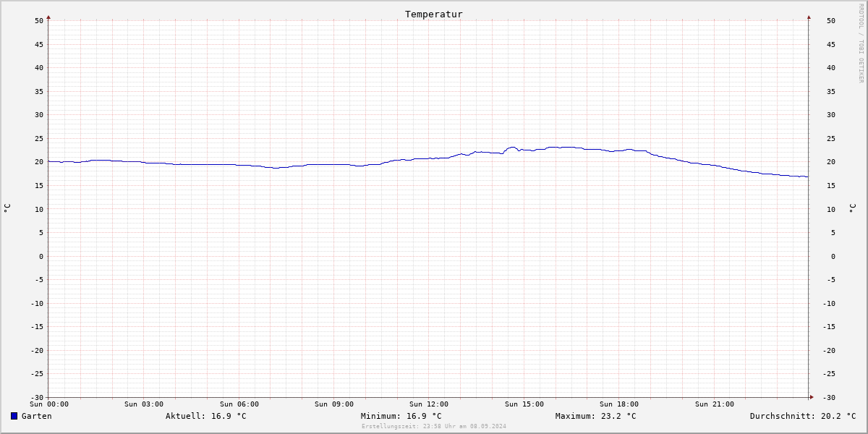Click the Sun 03:00 time axis label
The width and height of the screenshot is (868, 434).
click(144, 404)
